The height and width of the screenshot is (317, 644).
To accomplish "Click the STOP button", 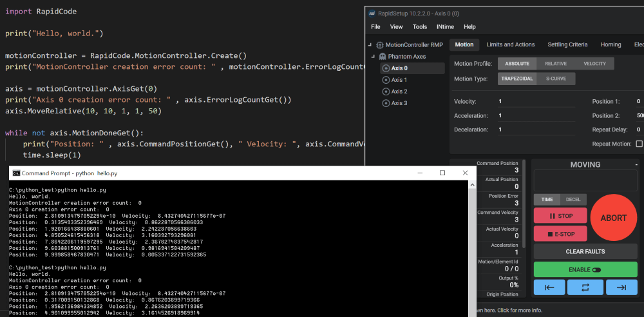I will click(560, 216).
